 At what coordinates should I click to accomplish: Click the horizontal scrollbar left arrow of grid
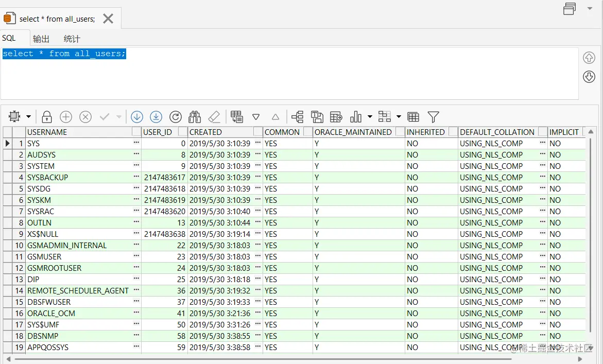tap(8, 359)
